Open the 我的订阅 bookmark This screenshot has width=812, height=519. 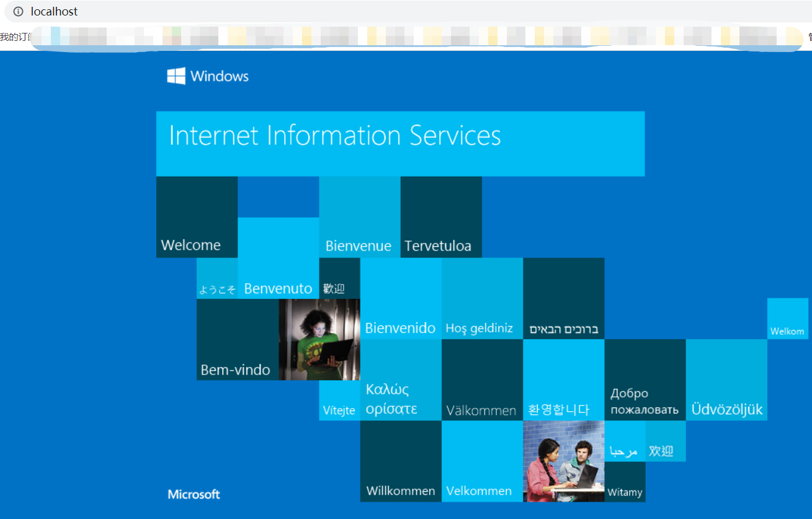click(x=15, y=37)
